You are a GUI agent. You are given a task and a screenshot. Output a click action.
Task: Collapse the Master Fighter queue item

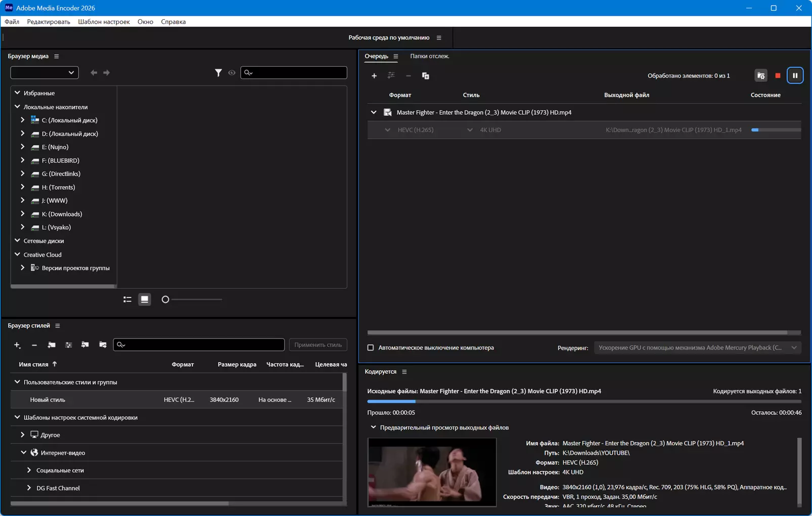click(374, 112)
